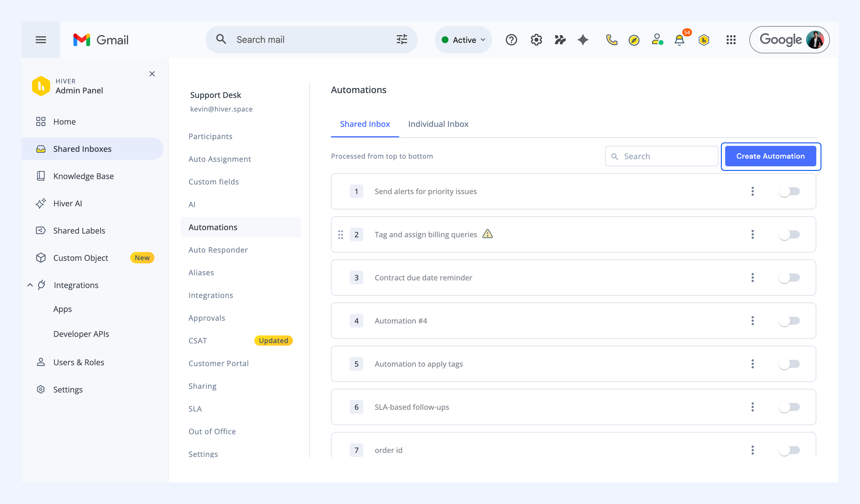Open notifications bell with 54 badge
The height and width of the screenshot is (504, 860).
click(x=680, y=40)
